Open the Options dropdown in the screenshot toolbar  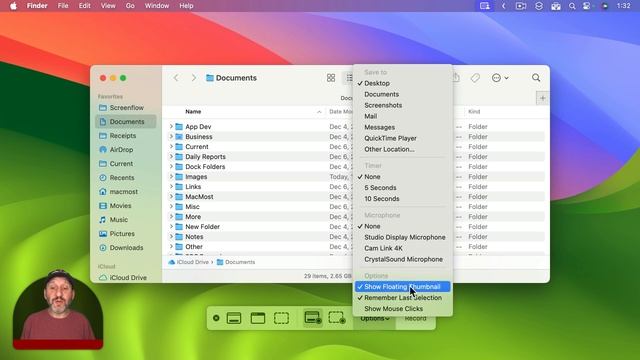374,319
